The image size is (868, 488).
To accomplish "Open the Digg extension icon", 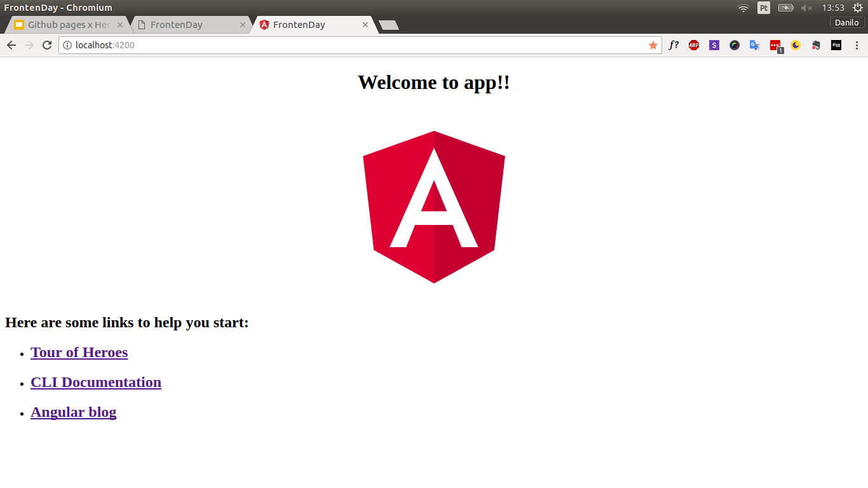I will pyautogui.click(x=836, y=45).
